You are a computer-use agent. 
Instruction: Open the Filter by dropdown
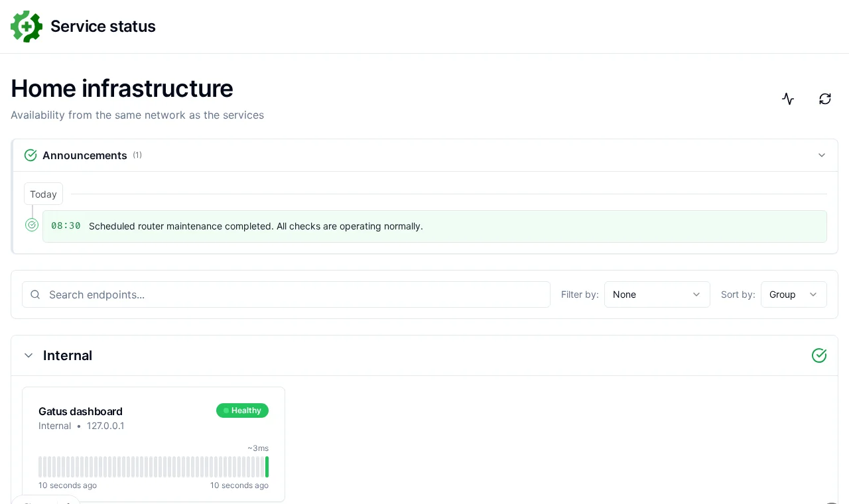(x=657, y=294)
